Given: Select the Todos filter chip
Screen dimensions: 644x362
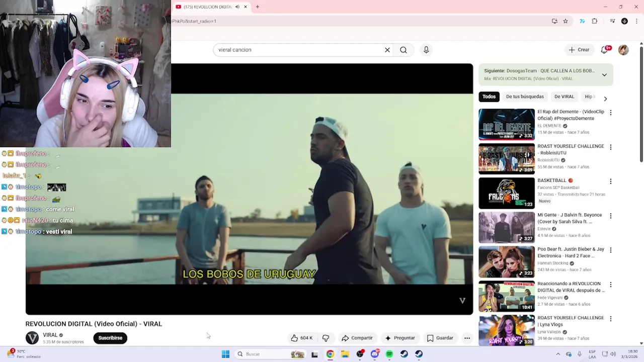Looking at the screenshot, I should 489,97.
